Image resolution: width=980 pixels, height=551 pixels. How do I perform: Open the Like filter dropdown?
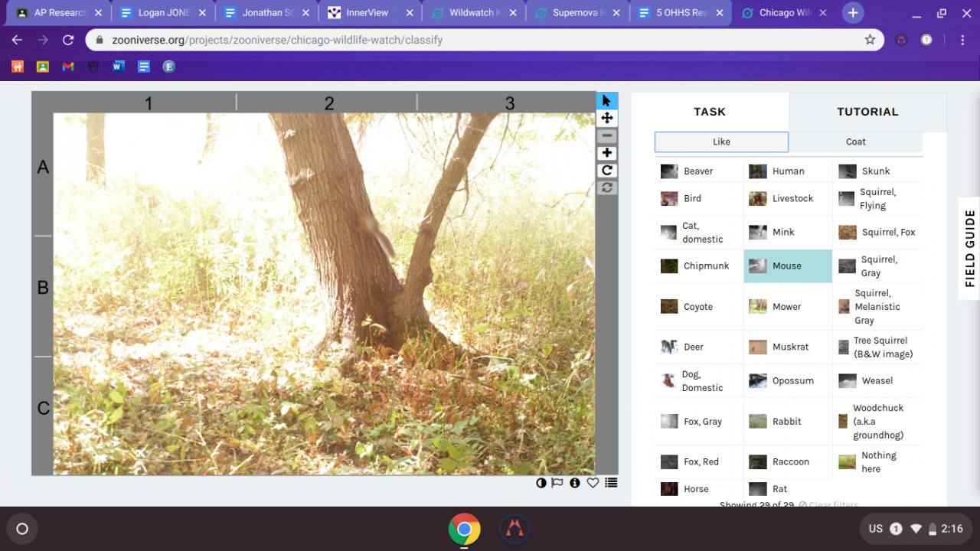(x=721, y=142)
